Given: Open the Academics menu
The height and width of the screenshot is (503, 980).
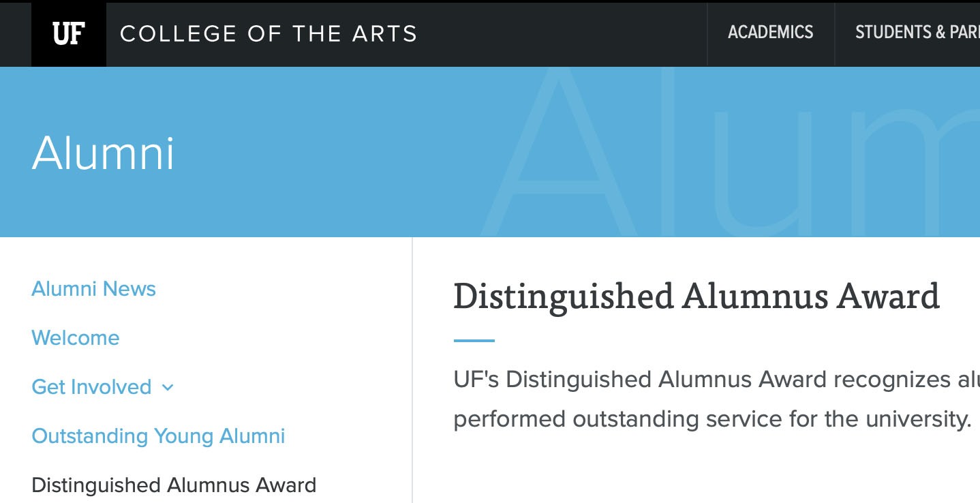Looking at the screenshot, I should tap(770, 32).
